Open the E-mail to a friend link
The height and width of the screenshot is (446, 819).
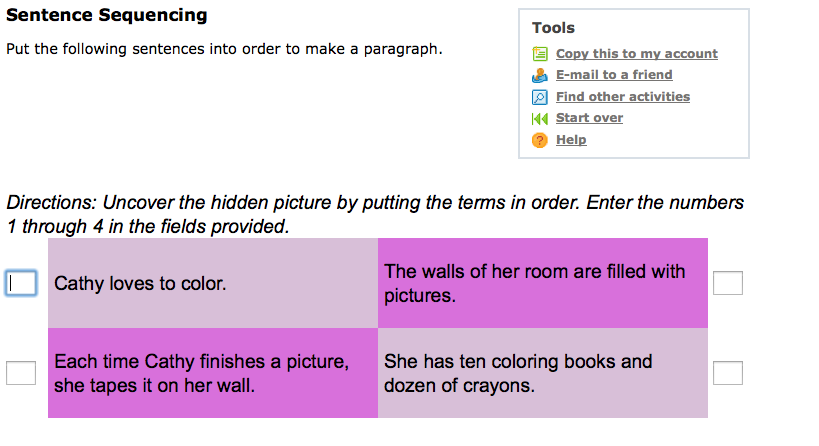pos(614,75)
